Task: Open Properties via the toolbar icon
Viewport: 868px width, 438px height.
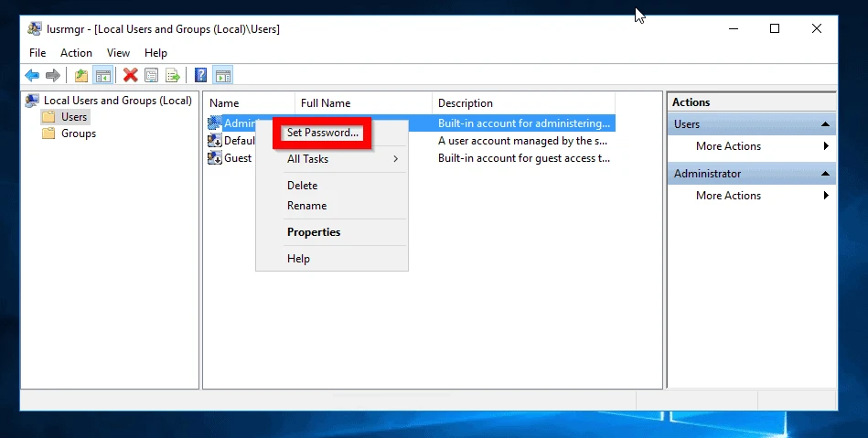Action: coord(152,75)
